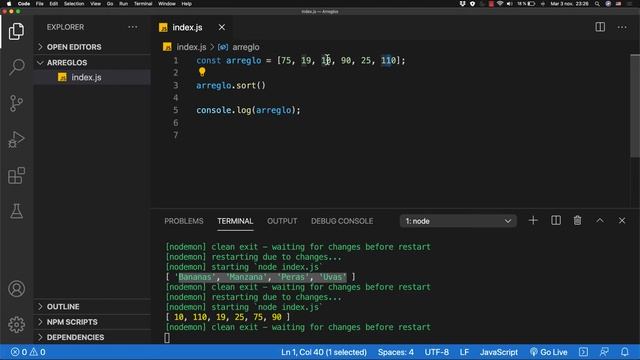
Task: Click the feedback icon in status bar
Action: [x=604, y=352]
